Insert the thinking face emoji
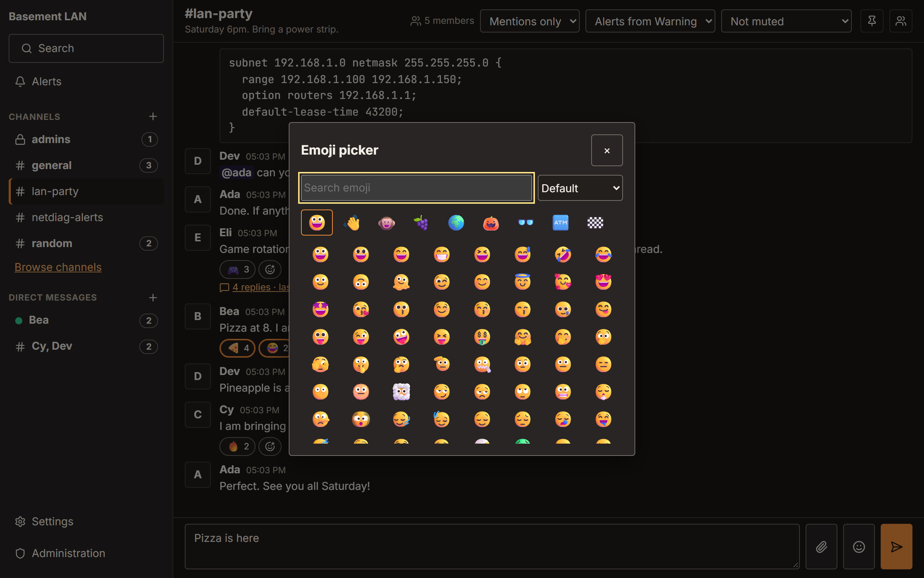Image resolution: width=924 pixels, height=578 pixels. (401, 364)
